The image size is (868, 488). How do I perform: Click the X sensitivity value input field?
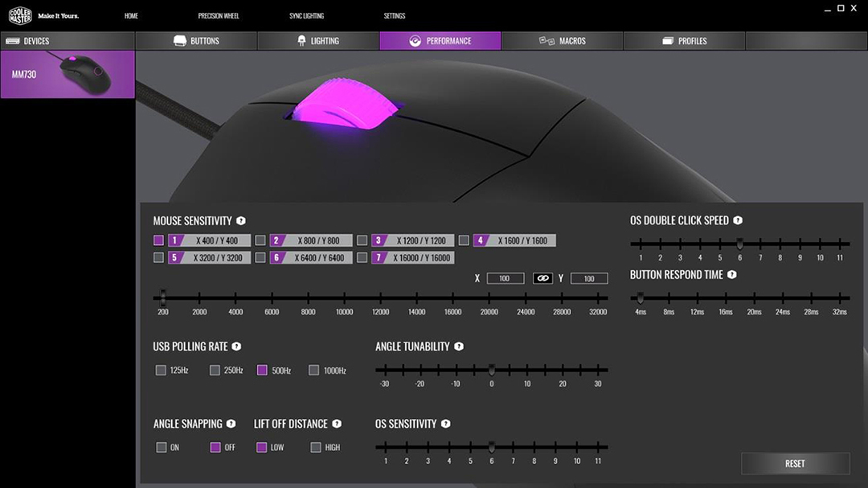[504, 278]
